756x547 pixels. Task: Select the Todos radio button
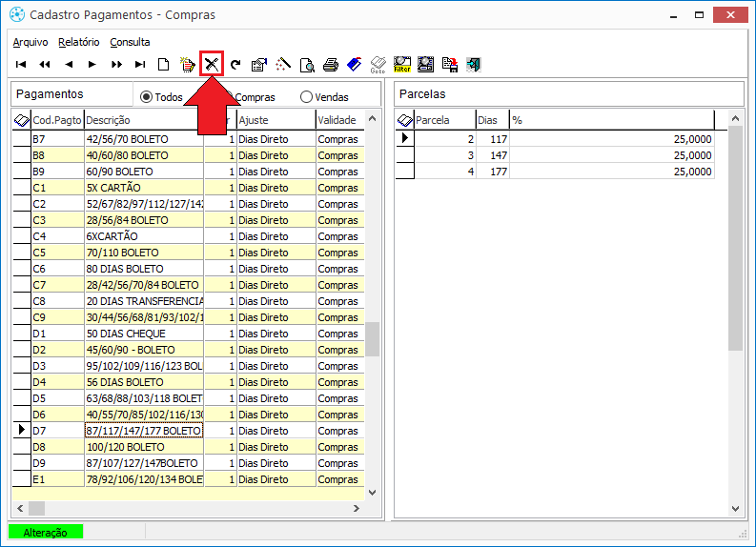click(x=146, y=97)
